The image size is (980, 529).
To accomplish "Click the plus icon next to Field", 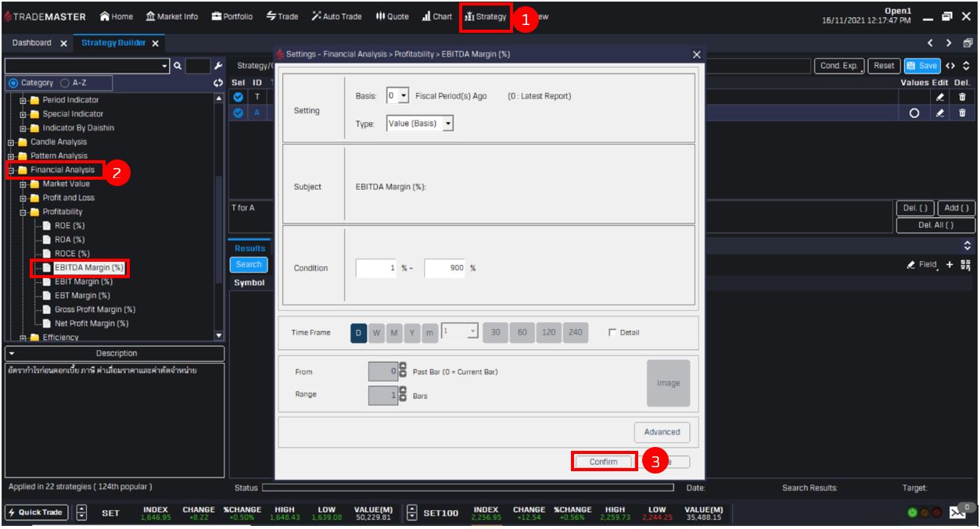I will [x=949, y=265].
